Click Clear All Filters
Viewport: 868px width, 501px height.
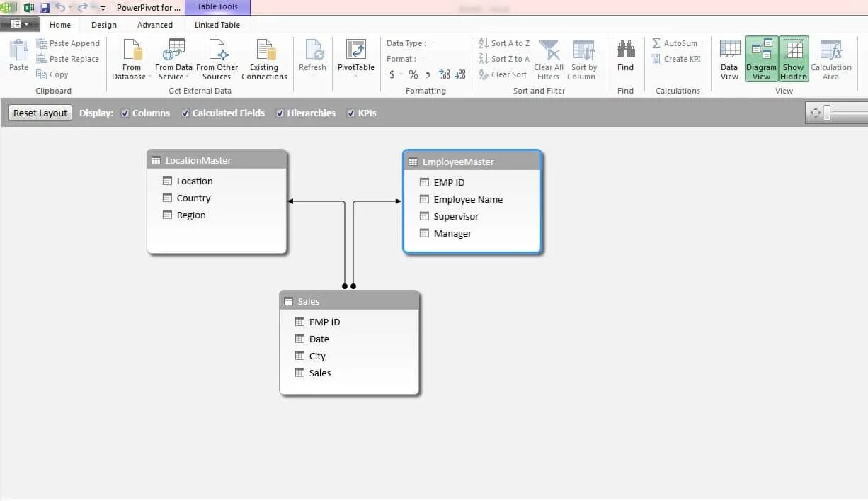pos(549,60)
